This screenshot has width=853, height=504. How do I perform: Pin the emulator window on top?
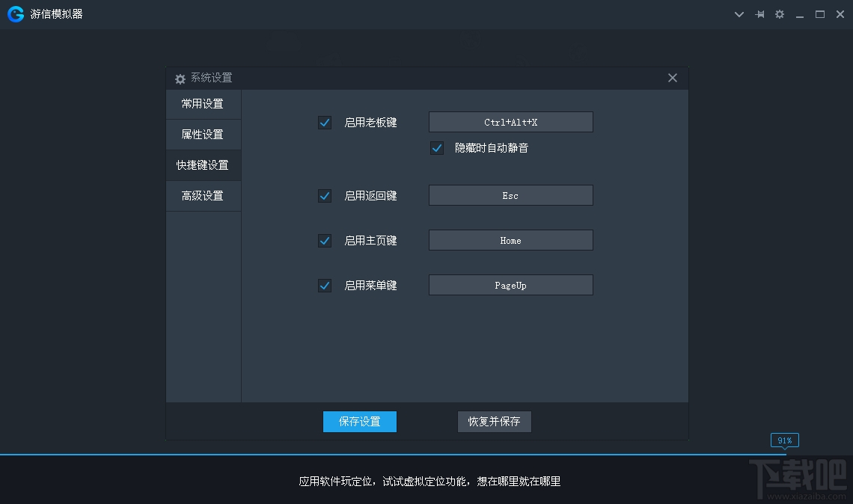[759, 13]
